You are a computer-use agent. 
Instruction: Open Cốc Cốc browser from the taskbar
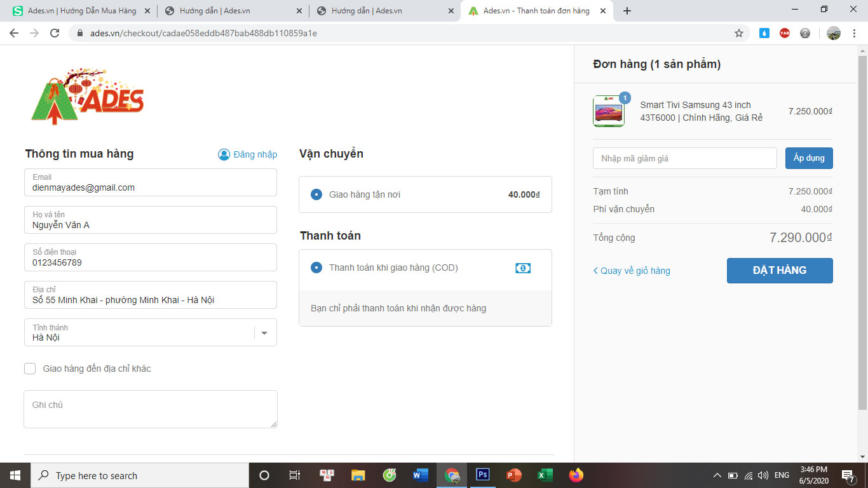coord(390,475)
